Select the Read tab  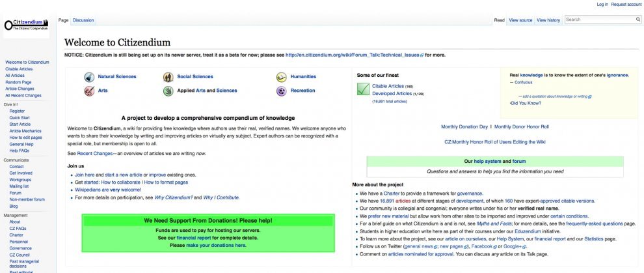pos(499,20)
